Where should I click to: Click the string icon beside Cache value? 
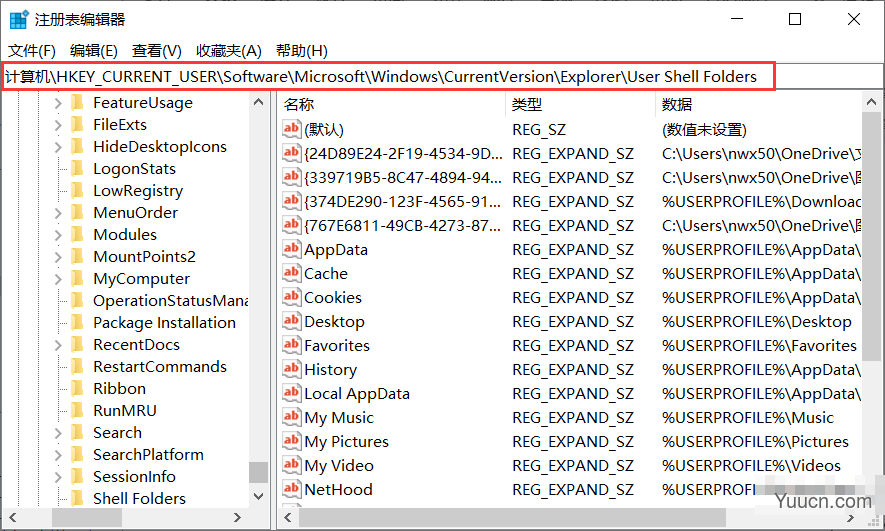[x=291, y=273]
